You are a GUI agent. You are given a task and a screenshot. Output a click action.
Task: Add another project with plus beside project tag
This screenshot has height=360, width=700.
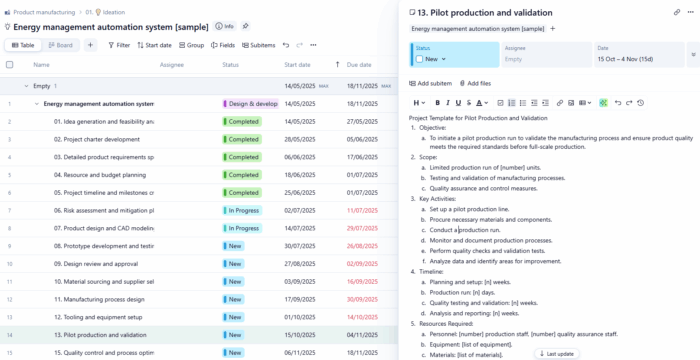tap(553, 29)
